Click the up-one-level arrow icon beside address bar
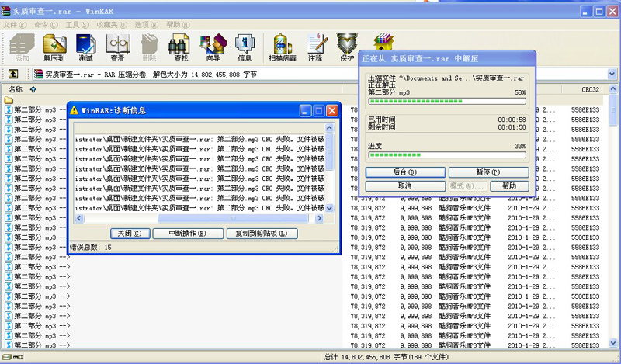Screen dimensions: 621x364 pyautogui.click(x=13, y=74)
